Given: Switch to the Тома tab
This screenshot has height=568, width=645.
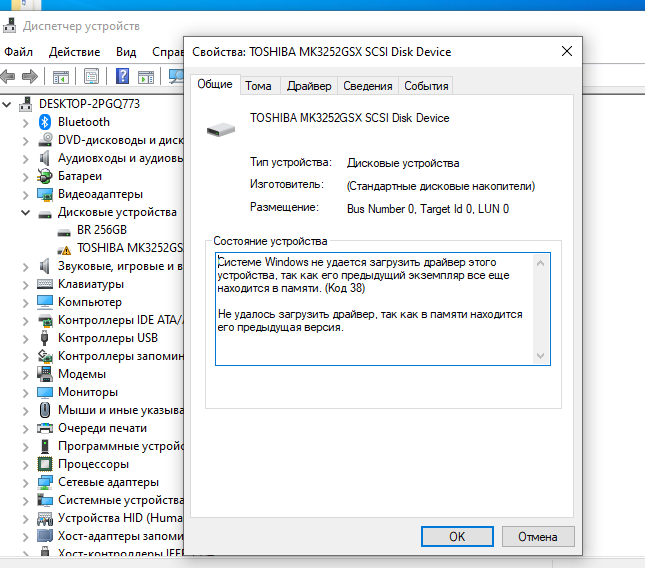Looking at the screenshot, I should click(258, 86).
